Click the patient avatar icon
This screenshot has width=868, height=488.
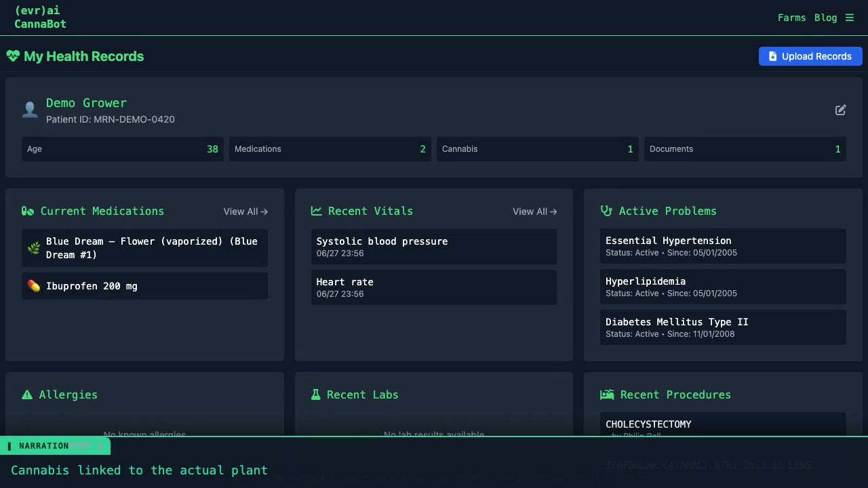pos(30,110)
